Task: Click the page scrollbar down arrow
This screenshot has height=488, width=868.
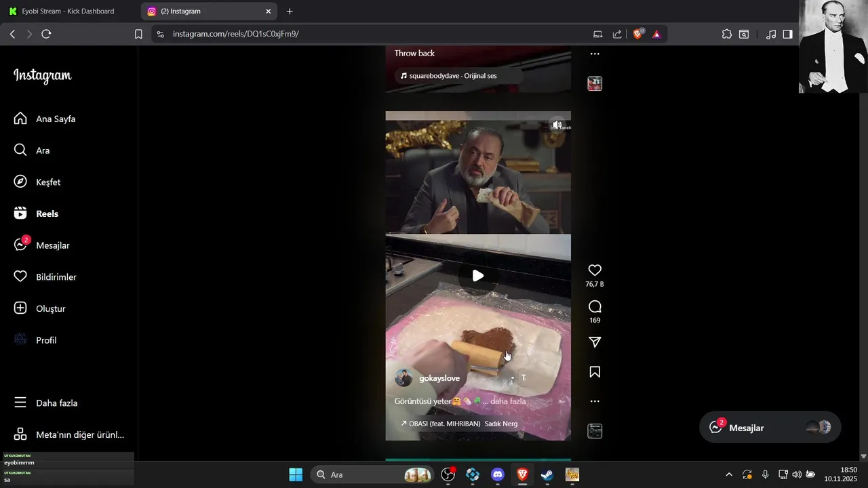Action: (863, 456)
